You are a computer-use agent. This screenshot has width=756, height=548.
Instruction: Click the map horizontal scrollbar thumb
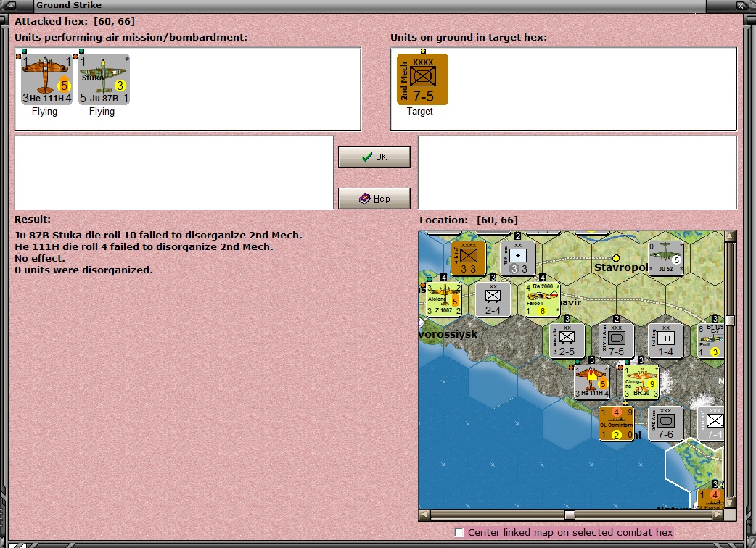click(570, 515)
